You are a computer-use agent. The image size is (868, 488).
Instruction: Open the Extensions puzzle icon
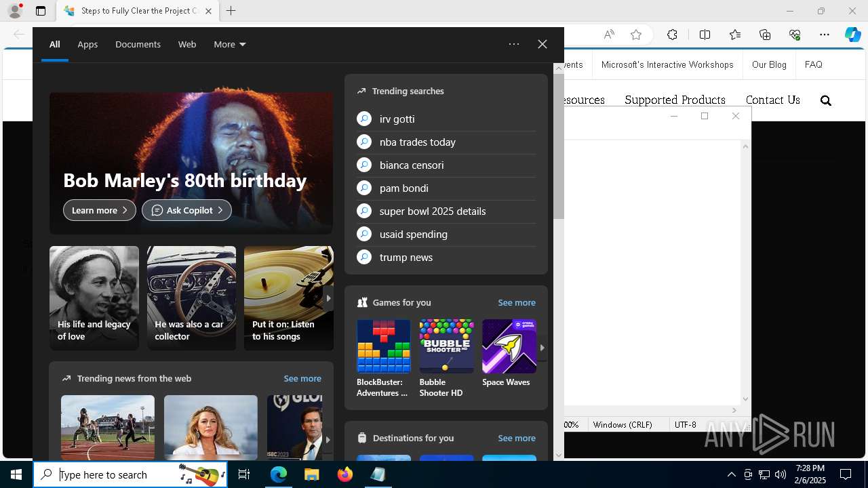tap(672, 35)
